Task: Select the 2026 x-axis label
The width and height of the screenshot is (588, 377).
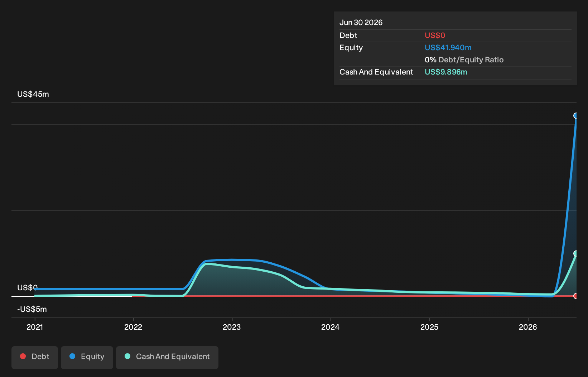Action: [x=528, y=327]
